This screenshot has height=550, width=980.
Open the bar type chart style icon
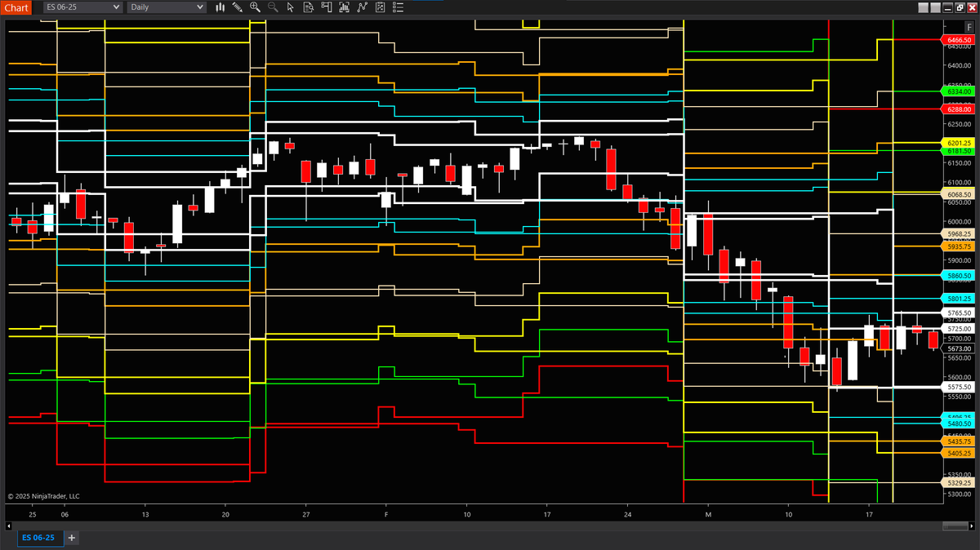pyautogui.click(x=220, y=7)
